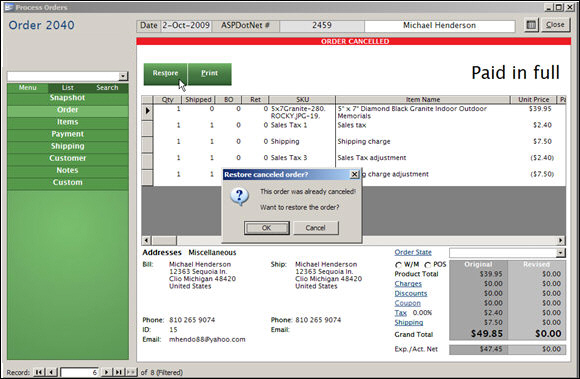Click the horizontal scrollbar right arrow
The width and height of the screenshot is (580, 379).
click(x=561, y=240)
